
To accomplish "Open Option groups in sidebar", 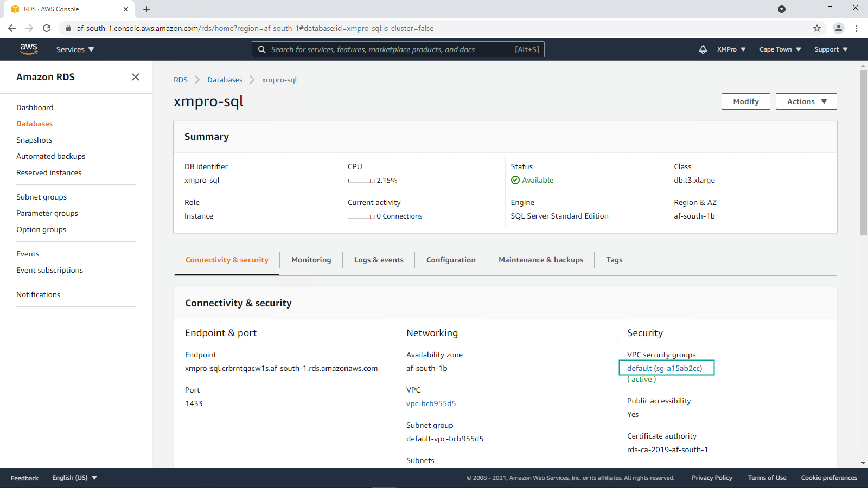I will coord(41,229).
